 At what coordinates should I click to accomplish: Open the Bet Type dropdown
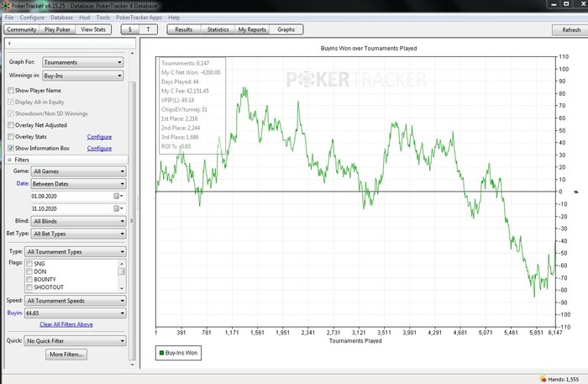(x=78, y=234)
